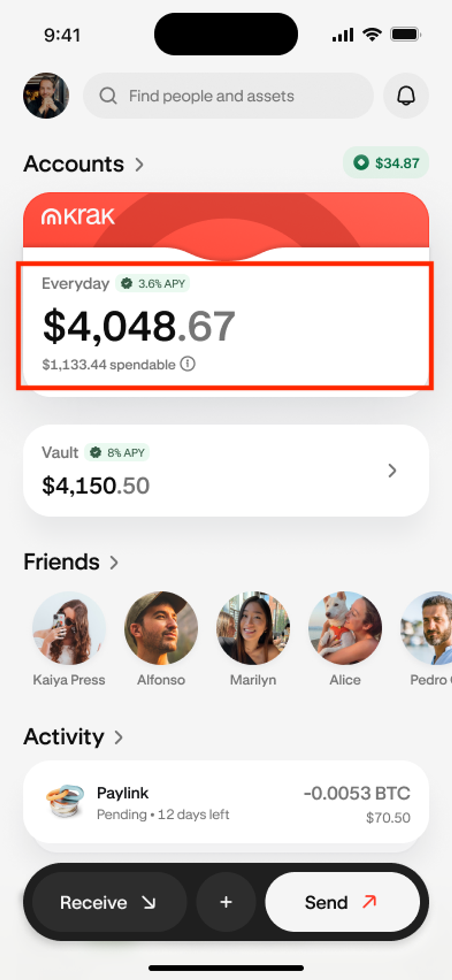Tap the Krak logo on card

78,217
